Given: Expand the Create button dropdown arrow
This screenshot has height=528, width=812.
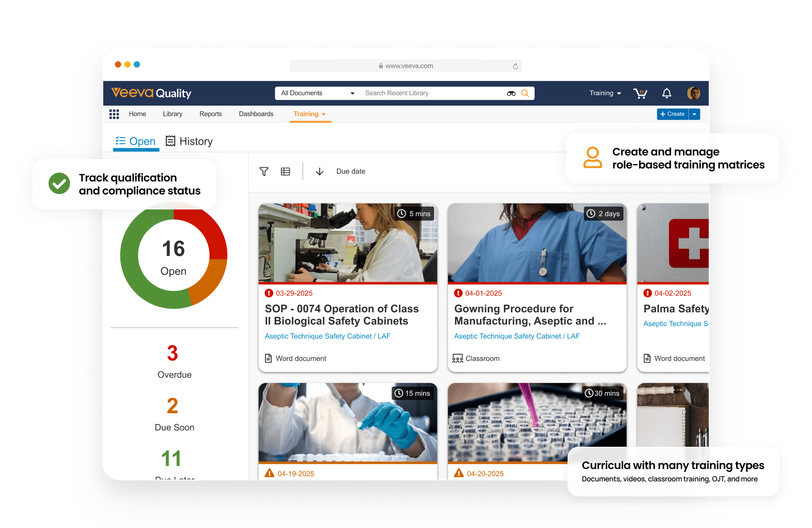Looking at the screenshot, I should tap(696, 115).
